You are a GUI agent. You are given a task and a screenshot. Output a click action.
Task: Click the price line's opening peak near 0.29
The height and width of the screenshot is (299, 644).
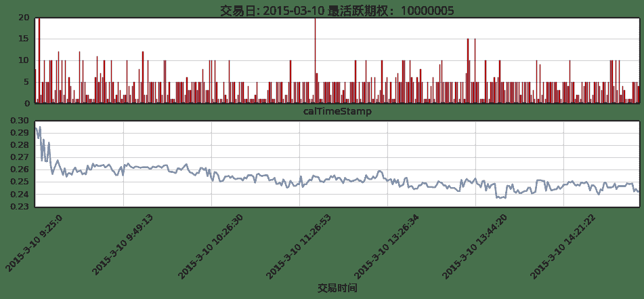pyautogui.click(x=40, y=127)
